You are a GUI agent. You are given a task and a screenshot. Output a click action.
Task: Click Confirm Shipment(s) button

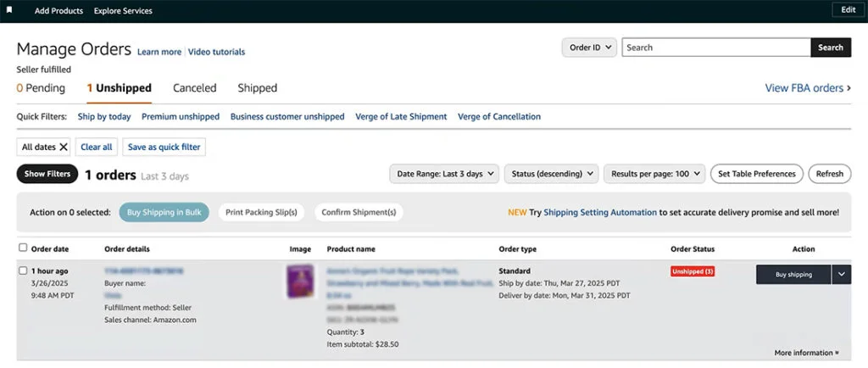359,213
